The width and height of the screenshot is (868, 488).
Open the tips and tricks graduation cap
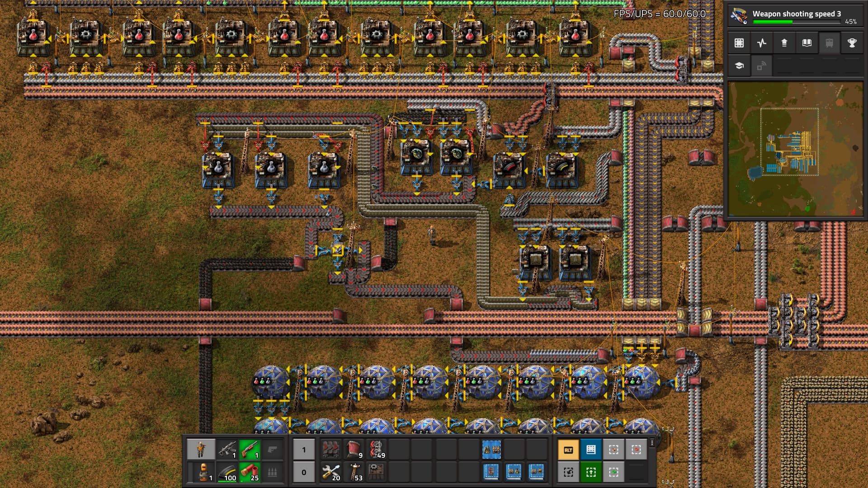pos(739,66)
